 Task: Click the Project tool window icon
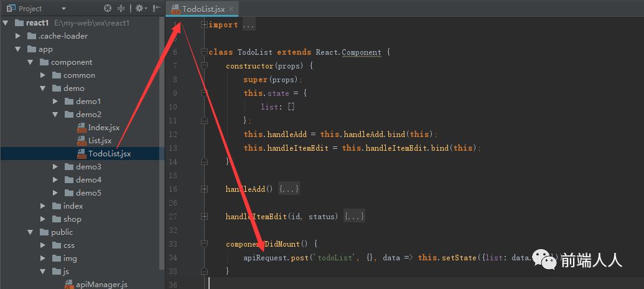[11, 8]
